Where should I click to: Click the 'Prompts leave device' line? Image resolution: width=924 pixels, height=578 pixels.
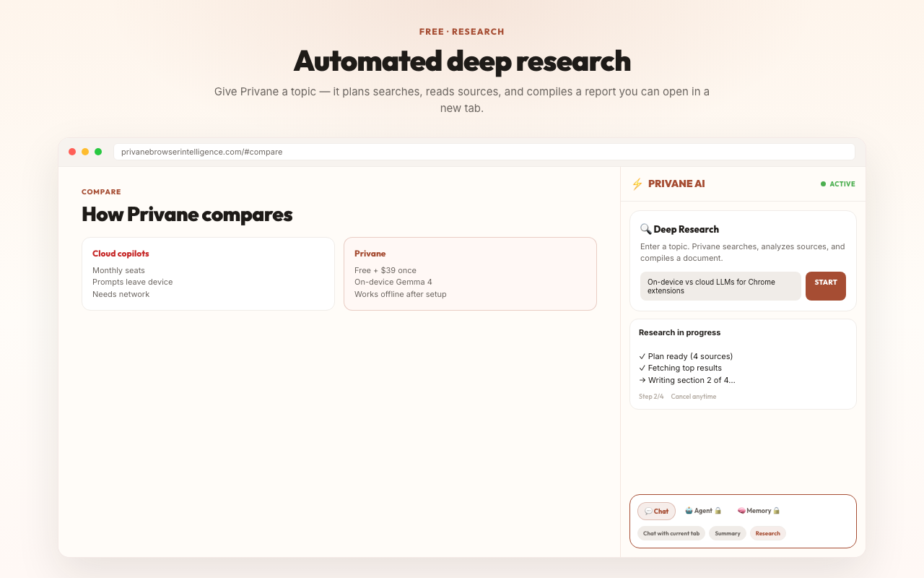coord(133,282)
